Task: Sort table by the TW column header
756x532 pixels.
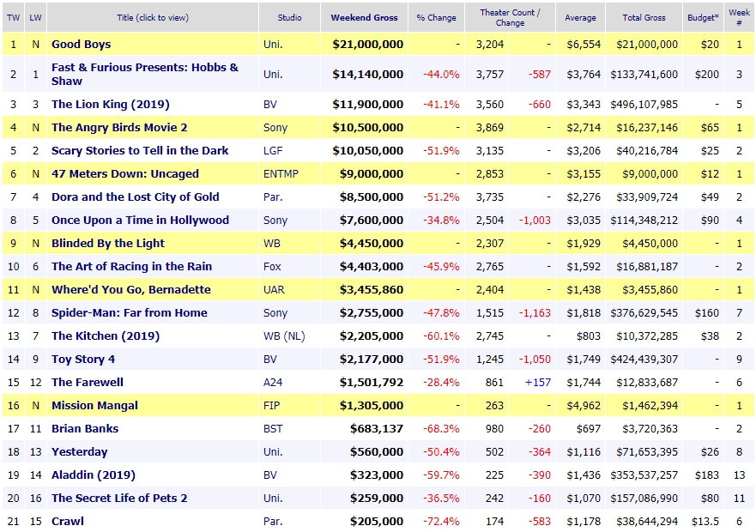Action: (x=14, y=18)
